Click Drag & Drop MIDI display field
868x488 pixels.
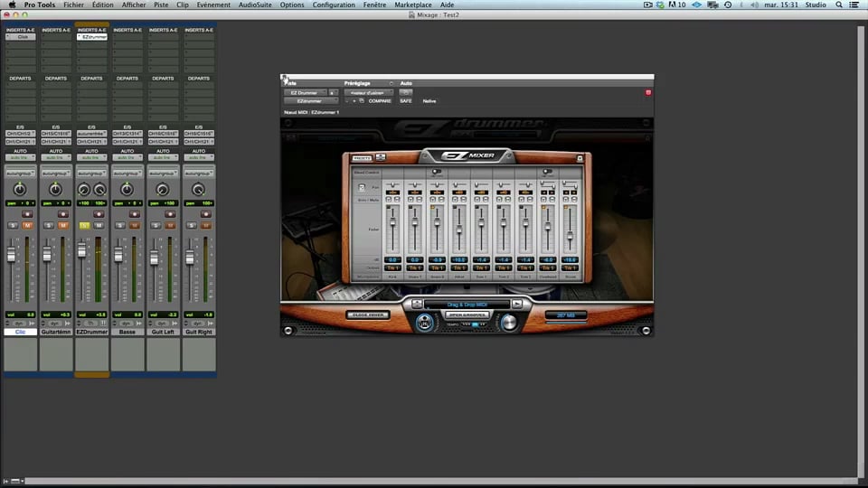pyautogui.click(x=467, y=305)
